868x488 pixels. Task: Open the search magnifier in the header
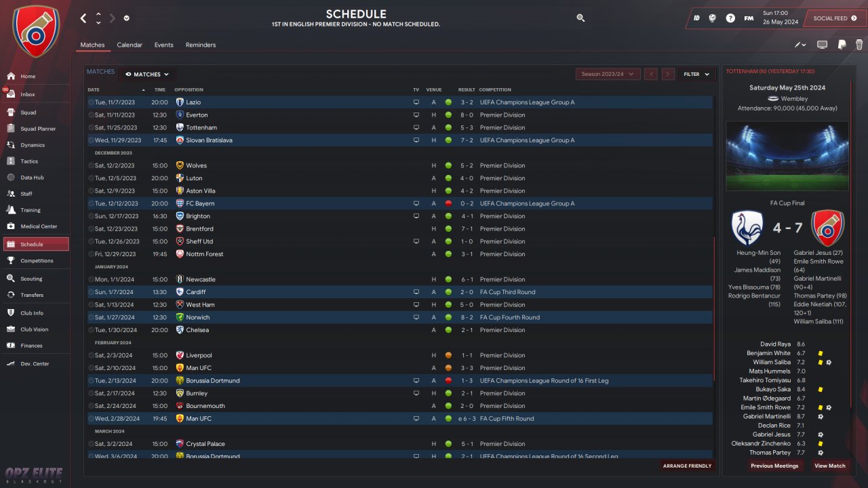(580, 18)
